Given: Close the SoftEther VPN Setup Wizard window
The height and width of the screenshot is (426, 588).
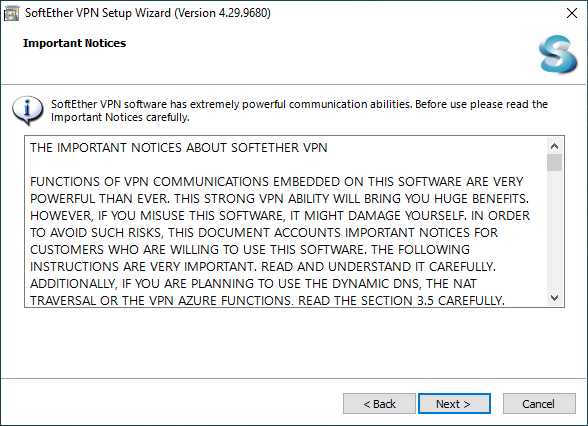Looking at the screenshot, I should pyautogui.click(x=572, y=13).
